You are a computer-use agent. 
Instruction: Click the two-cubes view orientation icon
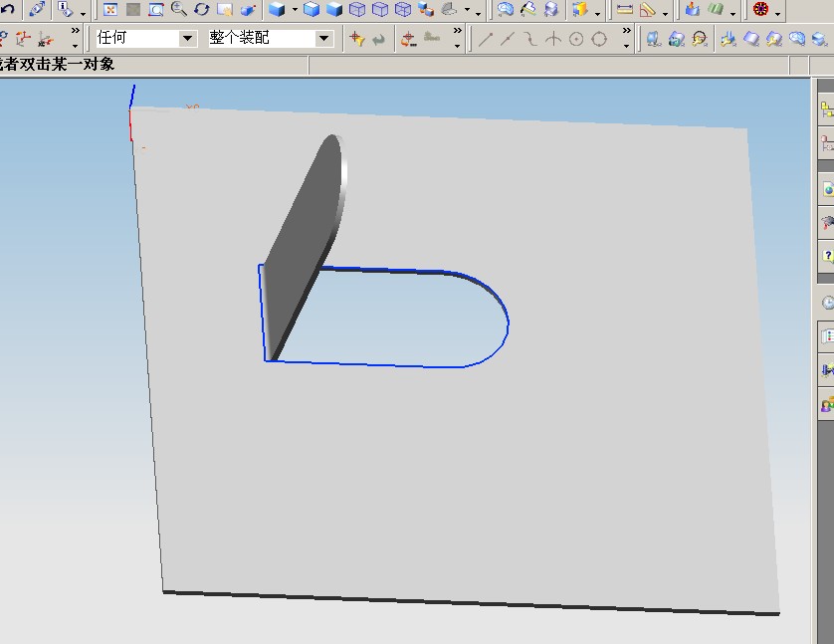pyautogui.click(x=426, y=9)
